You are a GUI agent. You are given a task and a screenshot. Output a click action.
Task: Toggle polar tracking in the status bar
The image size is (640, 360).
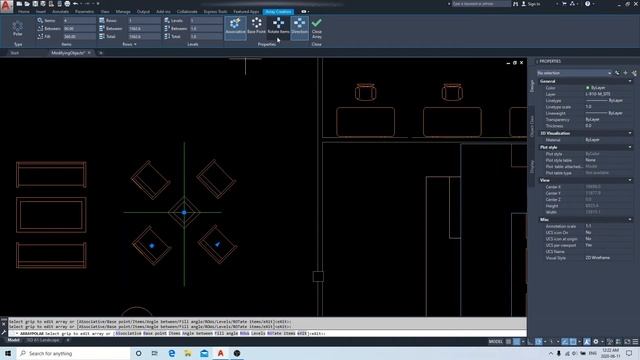[539, 342]
